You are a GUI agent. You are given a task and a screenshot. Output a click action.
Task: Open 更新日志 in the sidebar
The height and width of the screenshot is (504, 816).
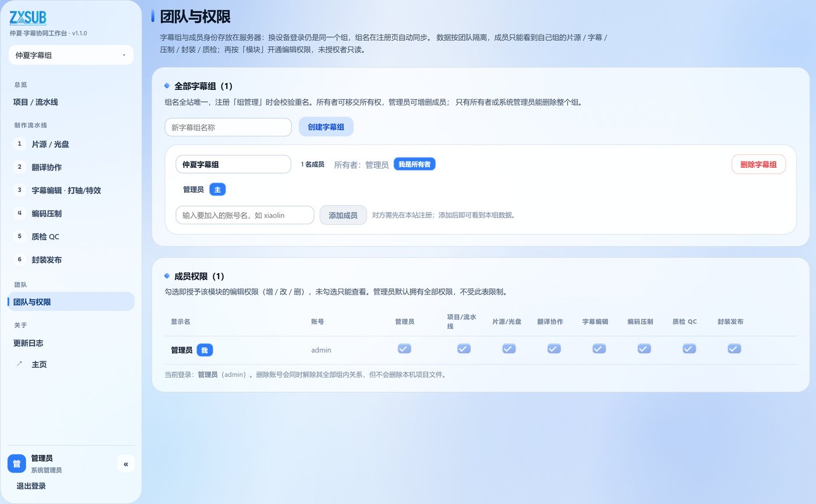71,343
